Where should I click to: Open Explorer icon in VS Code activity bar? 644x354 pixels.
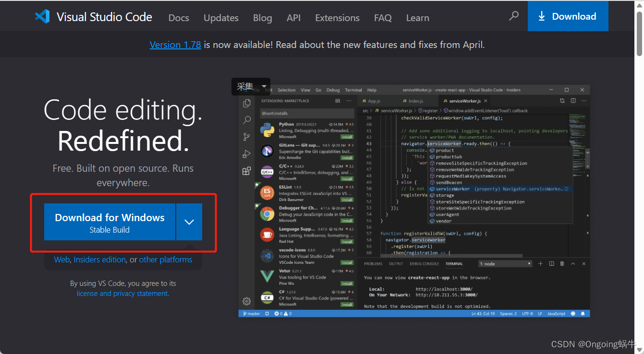247,103
